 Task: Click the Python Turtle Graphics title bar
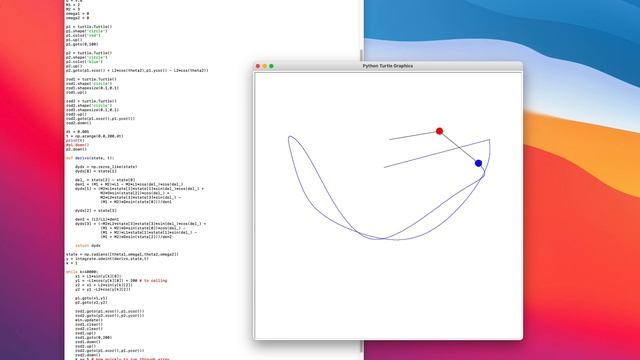click(388, 66)
